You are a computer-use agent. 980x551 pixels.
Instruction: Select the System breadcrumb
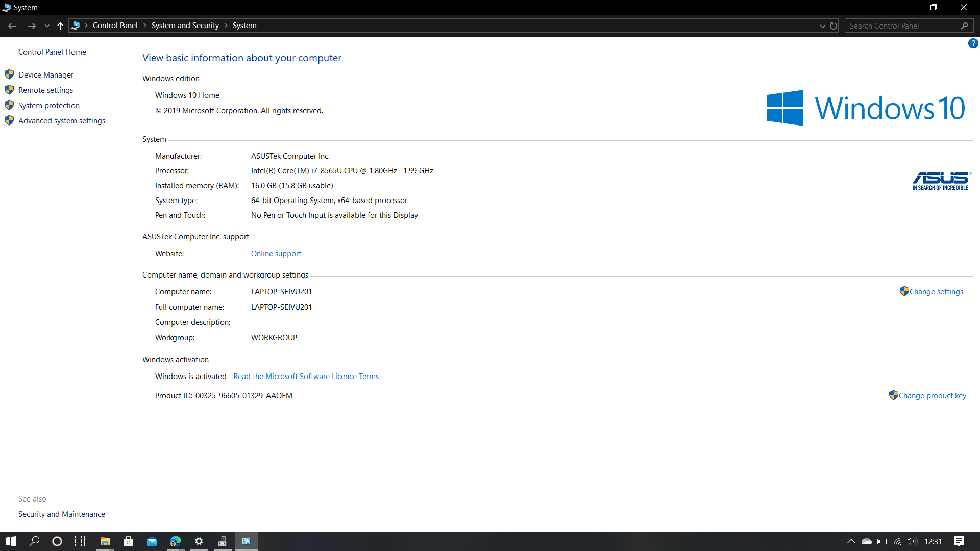pos(244,26)
